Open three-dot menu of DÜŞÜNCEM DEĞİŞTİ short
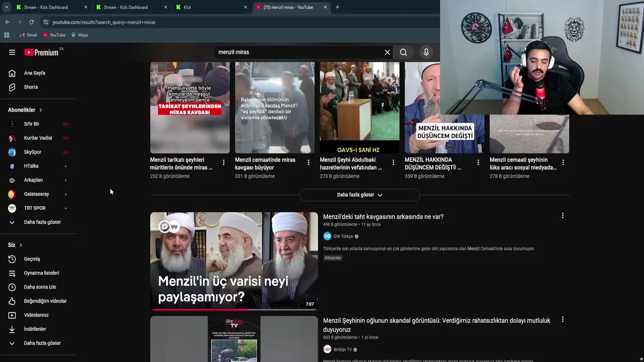The width and height of the screenshot is (644, 362). coord(478,162)
